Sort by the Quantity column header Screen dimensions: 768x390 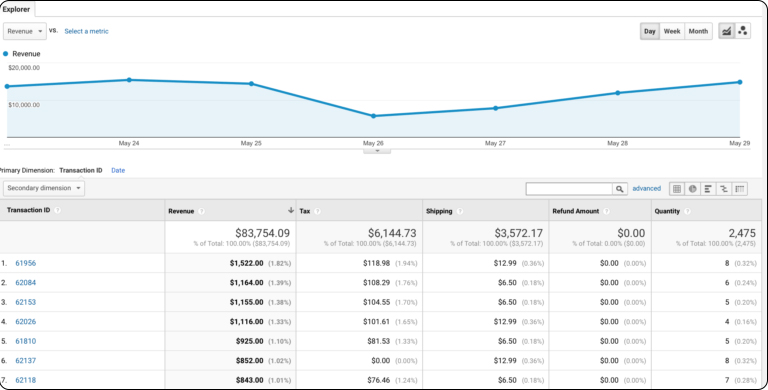pos(667,211)
